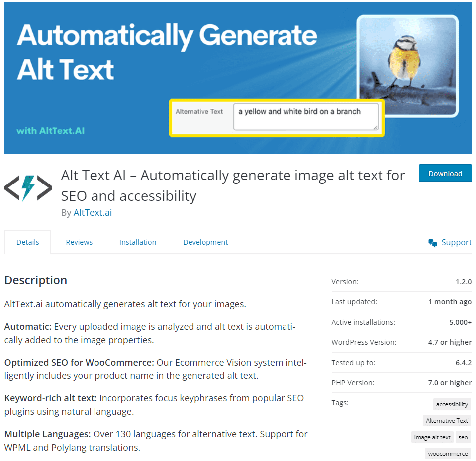Switch to the Reviews tab
The height and width of the screenshot is (461, 476).
[x=79, y=242]
